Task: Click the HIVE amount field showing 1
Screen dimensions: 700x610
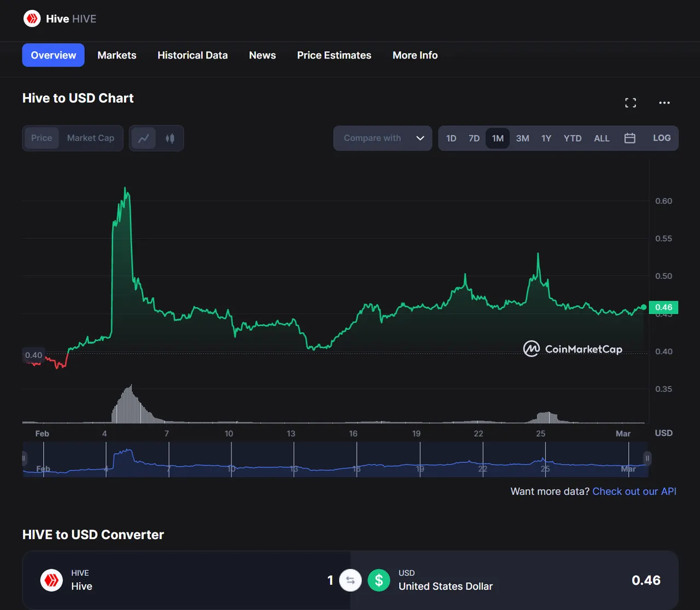Action: [x=330, y=580]
